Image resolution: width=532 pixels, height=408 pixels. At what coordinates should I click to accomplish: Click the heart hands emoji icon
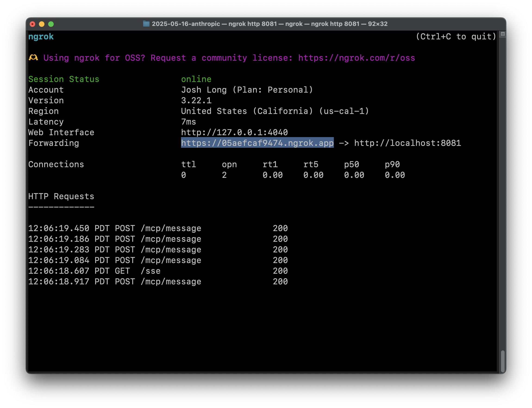click(x=33, y=58)
